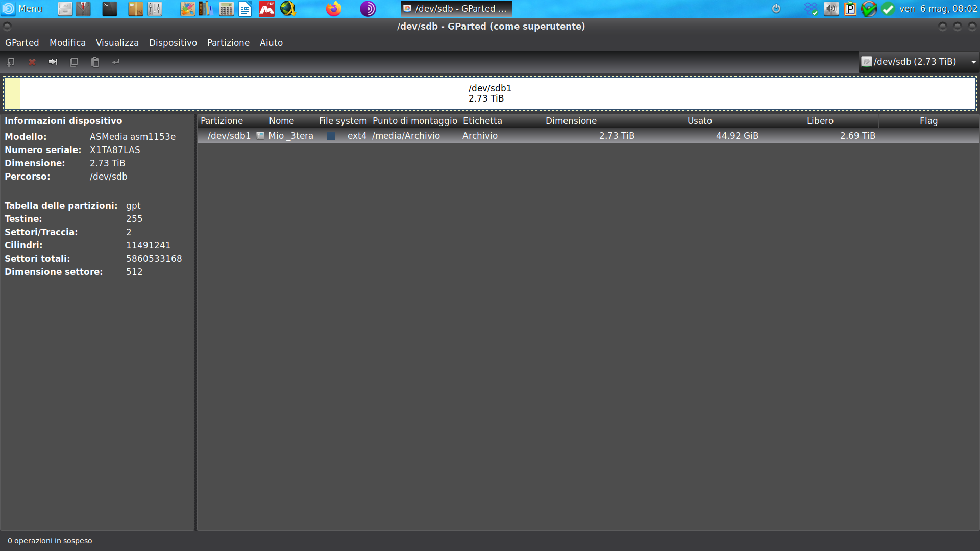Open the clipboard manager P tray icon
Image resolution: width=980 pixels, height=551 pixels.
850,9
